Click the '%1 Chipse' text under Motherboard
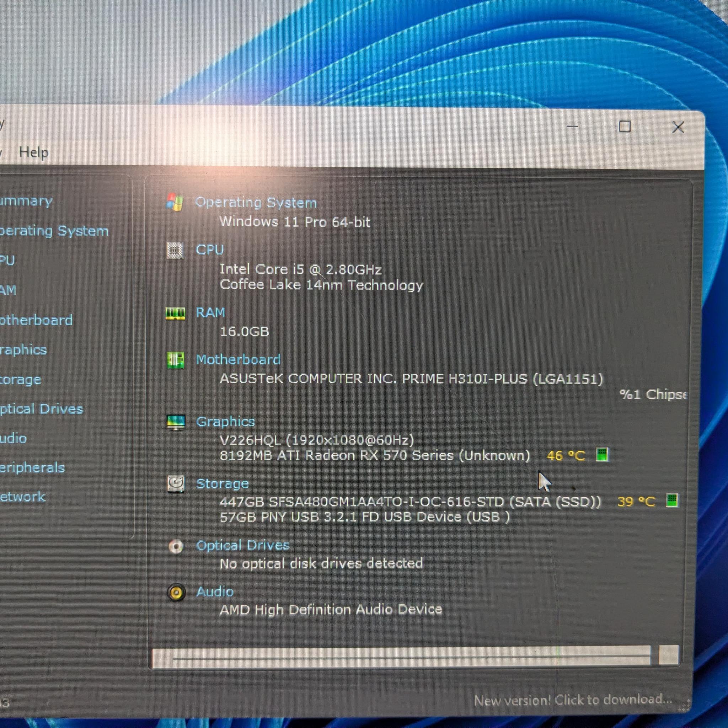 pos(653,394)
